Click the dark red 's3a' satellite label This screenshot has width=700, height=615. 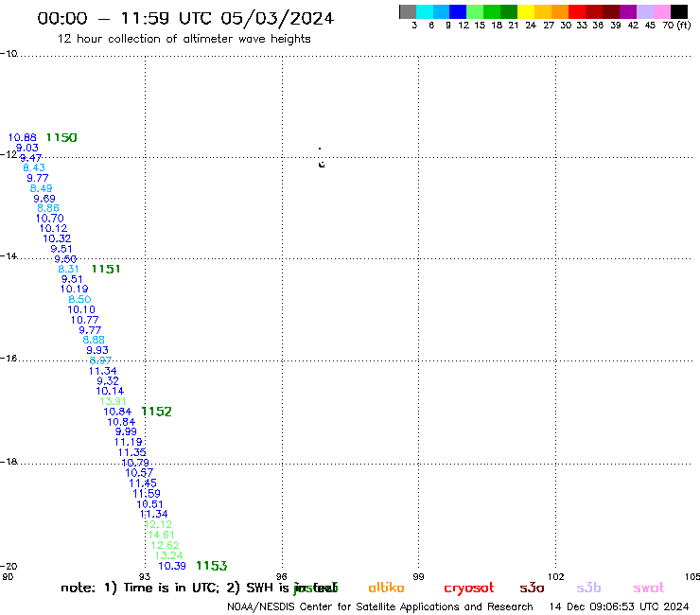tap(532, 588)
